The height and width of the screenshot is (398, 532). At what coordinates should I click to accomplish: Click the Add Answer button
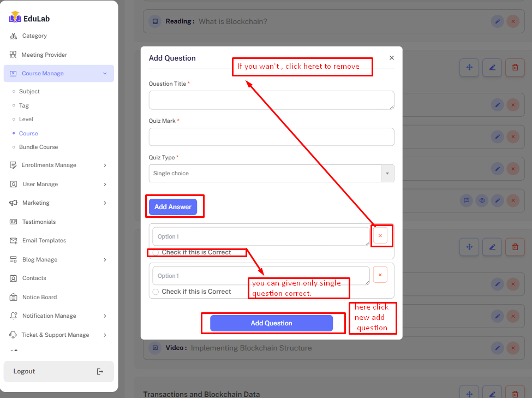[x=173, y=207]
